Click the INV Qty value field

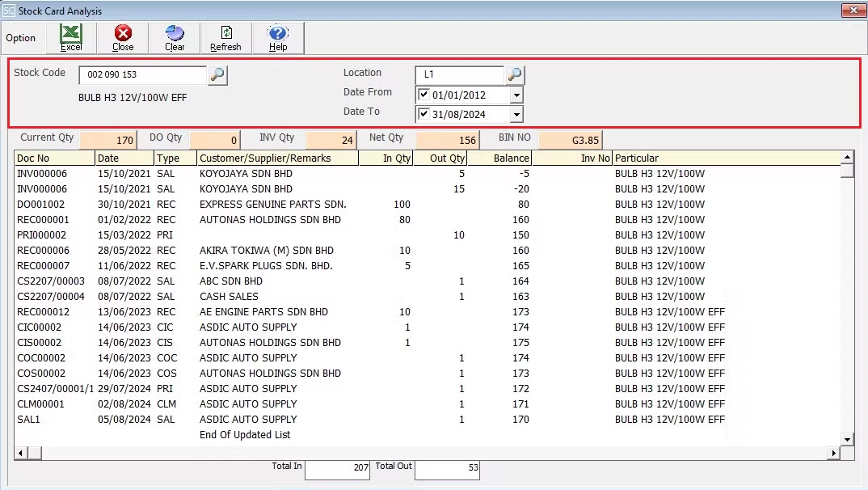(x=331, y=140)
